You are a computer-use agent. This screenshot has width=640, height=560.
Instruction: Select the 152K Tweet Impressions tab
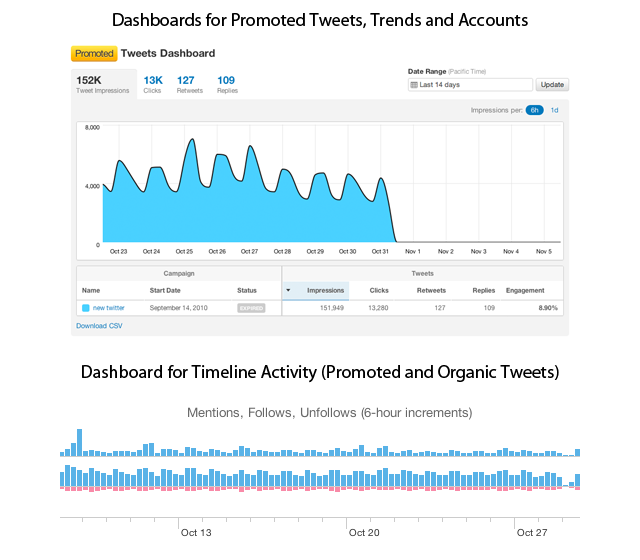click(104, 84)
